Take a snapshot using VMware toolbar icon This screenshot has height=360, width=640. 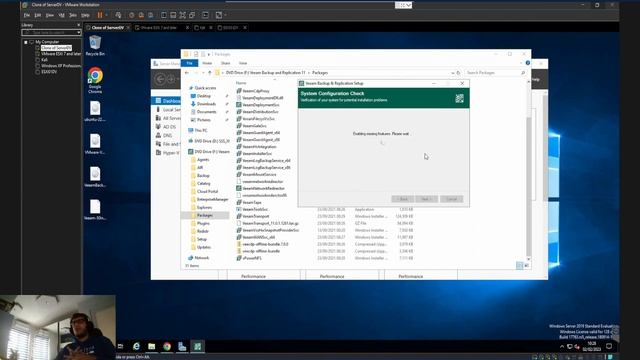131,15
